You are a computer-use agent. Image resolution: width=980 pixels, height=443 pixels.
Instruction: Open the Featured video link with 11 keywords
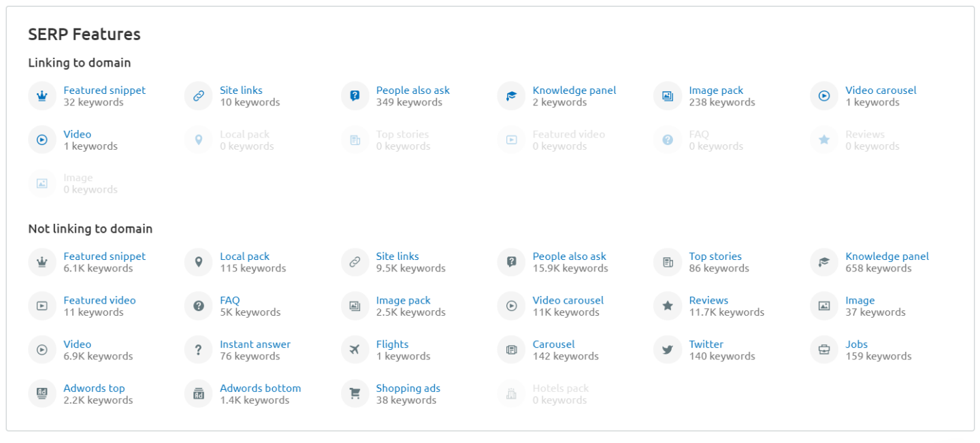coord(99,300)
